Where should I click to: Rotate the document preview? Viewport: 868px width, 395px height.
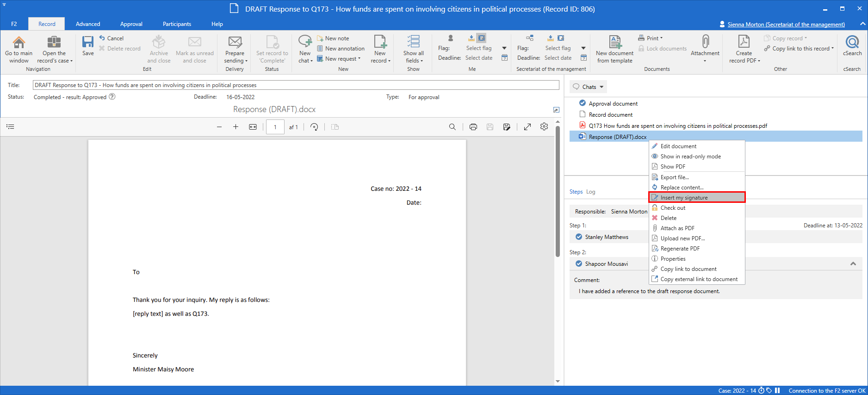point(314,127)
